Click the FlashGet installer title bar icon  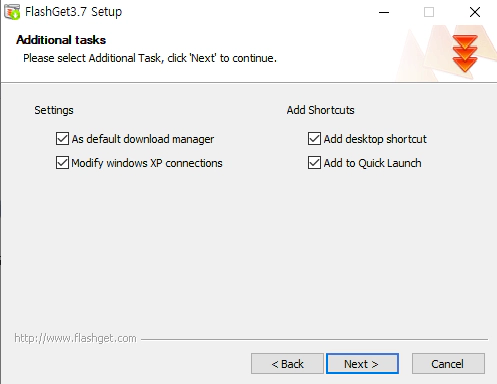12,12
